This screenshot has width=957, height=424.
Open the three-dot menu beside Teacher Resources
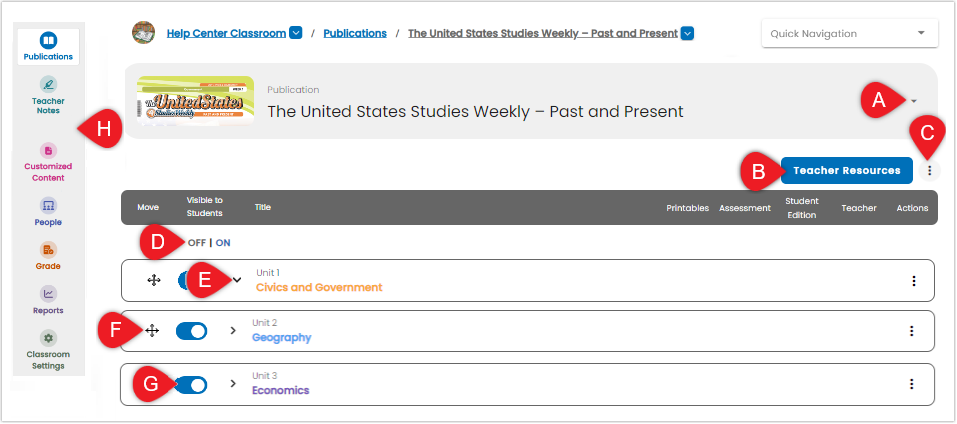tap(930, 171)
